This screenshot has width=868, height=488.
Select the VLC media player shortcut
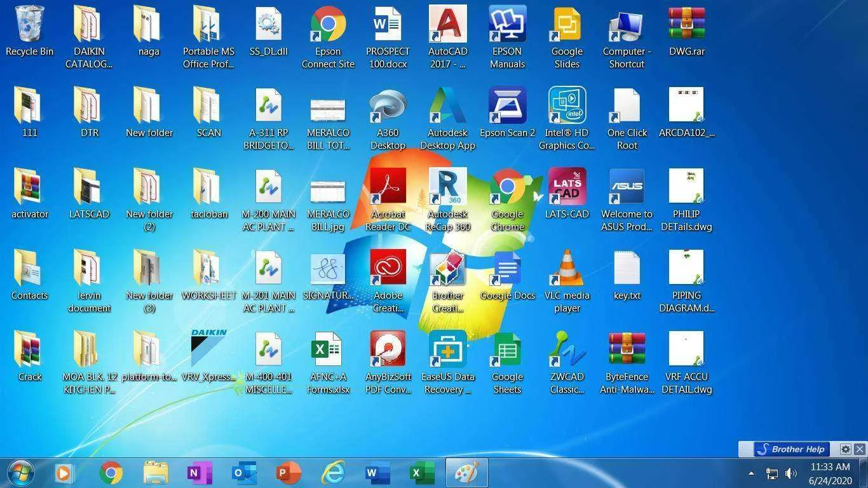pos(567,281)
